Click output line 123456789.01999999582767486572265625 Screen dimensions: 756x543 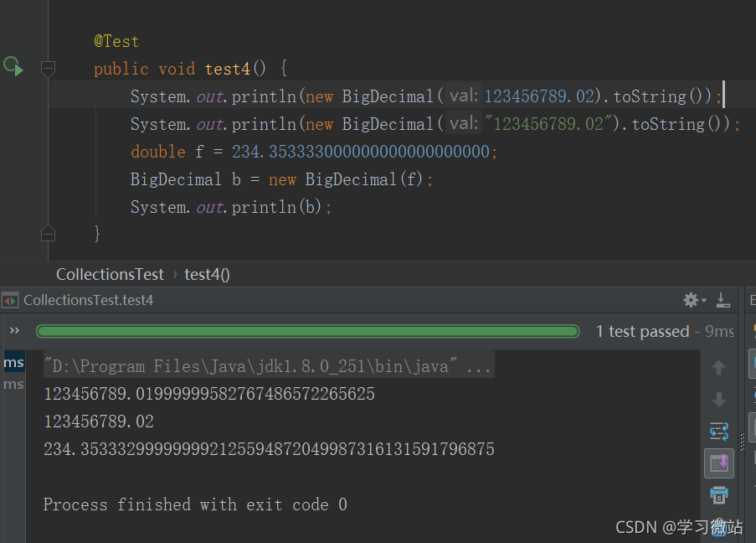209,394
